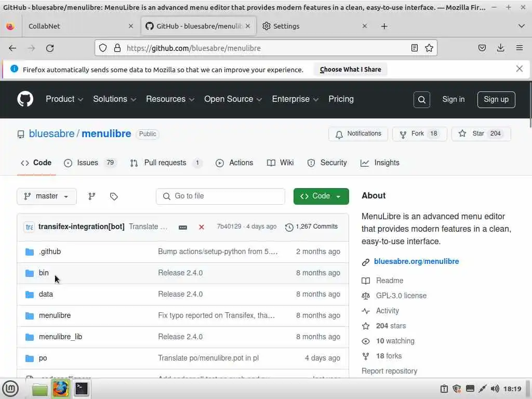Open the Security tab
The image size is (532, 399).
(327, 163)
